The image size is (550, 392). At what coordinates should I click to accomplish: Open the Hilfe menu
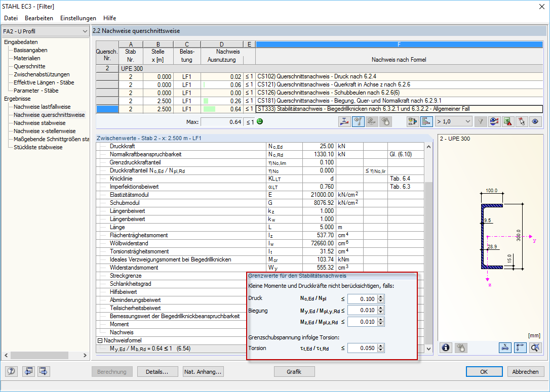tap(110, 18)
